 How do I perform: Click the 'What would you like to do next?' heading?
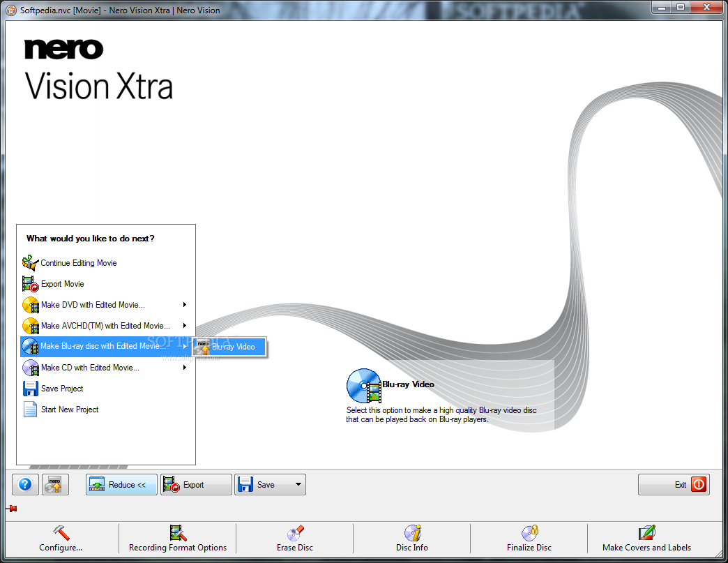(x=91, y=239)
